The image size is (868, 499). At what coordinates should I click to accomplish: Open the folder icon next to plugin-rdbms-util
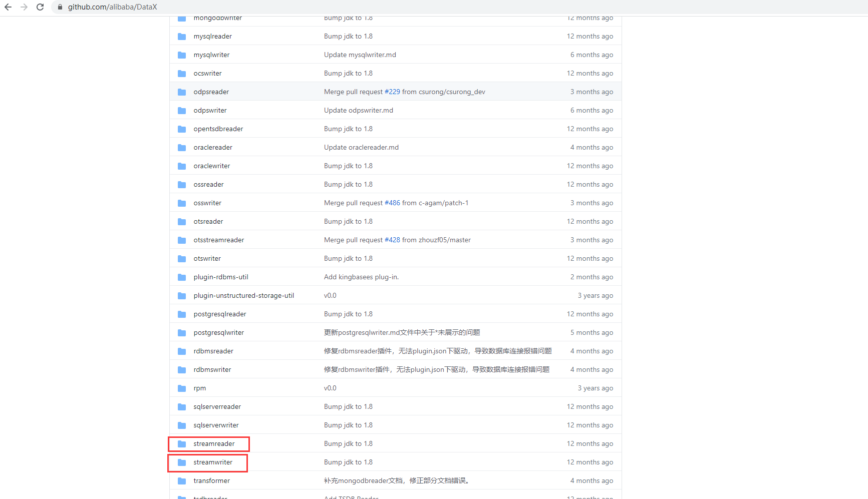coord(182,277)
